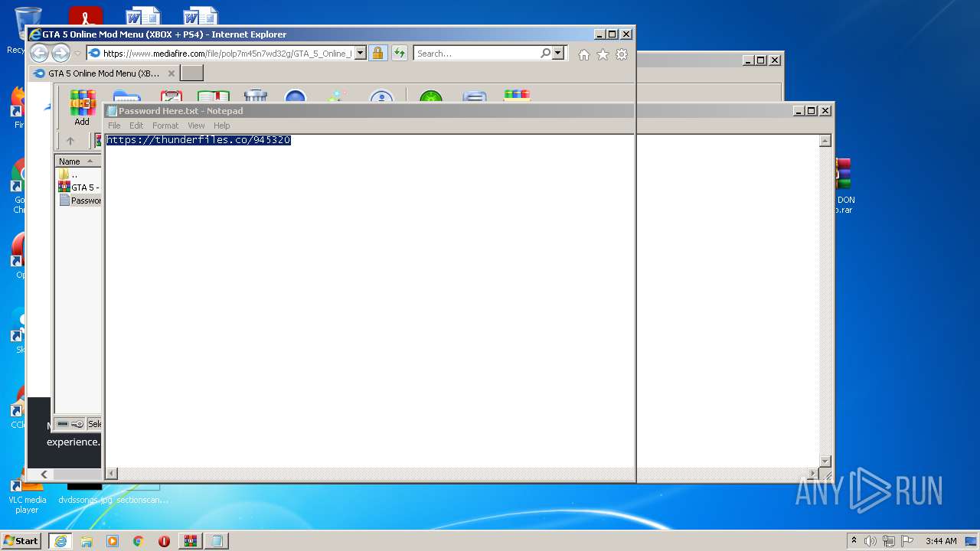Show hidden system tray icons

coord(854,541)
